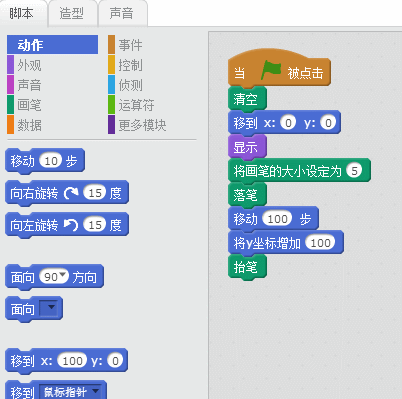Edit pen size value 5
This screenshot has width=402, height=399.
(x=354, y=171)
